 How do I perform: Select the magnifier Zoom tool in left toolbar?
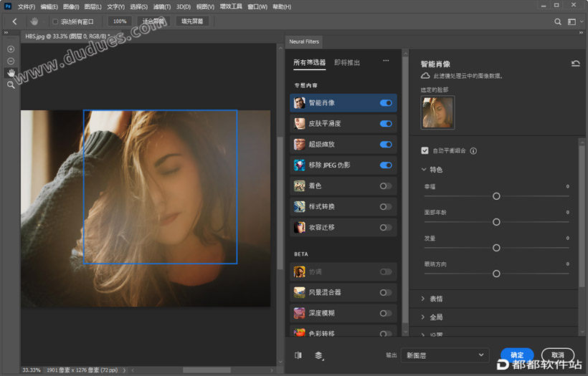(x=11, y=85)
